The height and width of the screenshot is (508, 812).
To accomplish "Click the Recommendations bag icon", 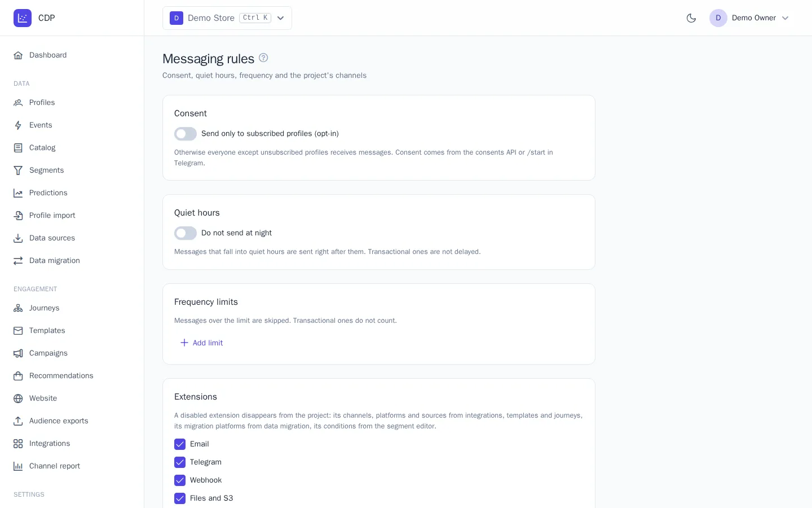I will [x=18, y=376].
